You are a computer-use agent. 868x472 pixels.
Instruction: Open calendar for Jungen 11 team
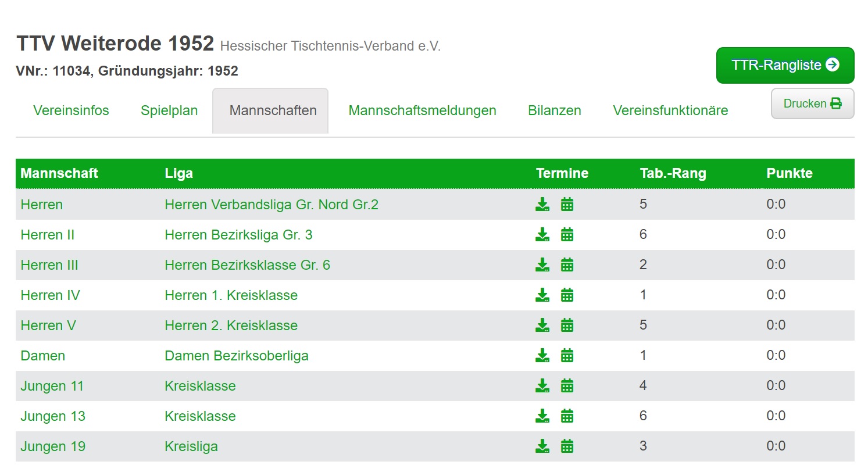(x=567, y=385)
